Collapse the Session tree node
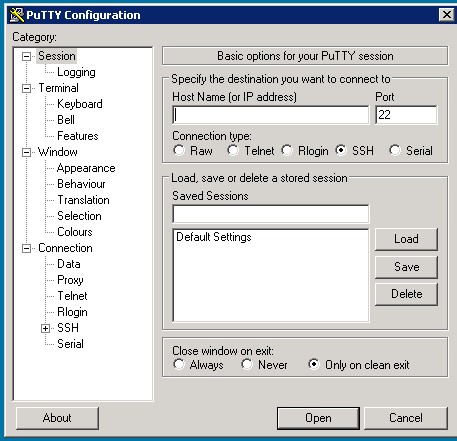The width and height of the screenshot is (457, 441). tap(26, 56)
